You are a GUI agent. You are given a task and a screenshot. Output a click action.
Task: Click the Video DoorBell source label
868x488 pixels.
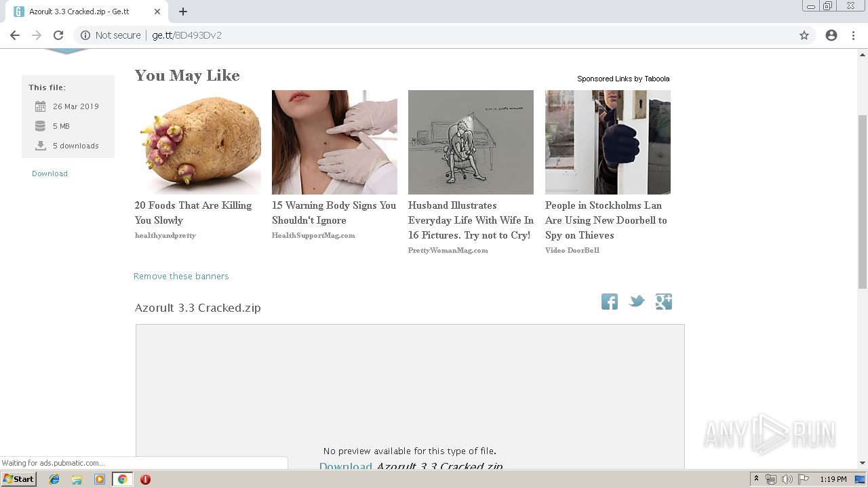[x=572, y=250]
